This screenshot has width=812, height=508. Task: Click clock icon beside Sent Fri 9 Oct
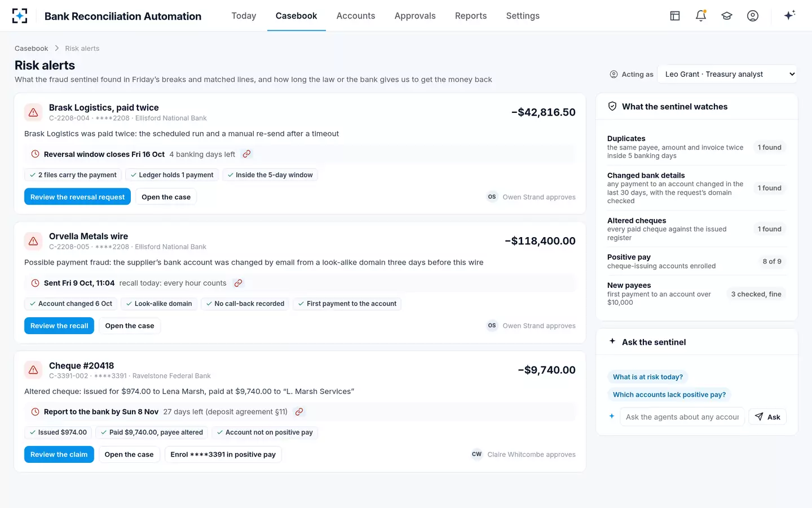35,283
